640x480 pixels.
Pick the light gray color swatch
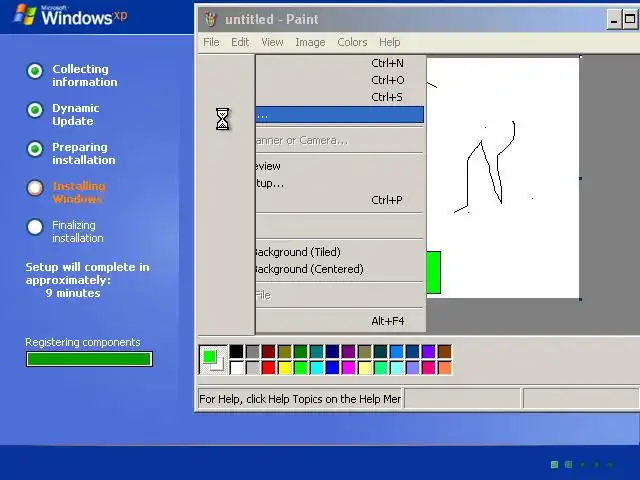coord(252,368)
